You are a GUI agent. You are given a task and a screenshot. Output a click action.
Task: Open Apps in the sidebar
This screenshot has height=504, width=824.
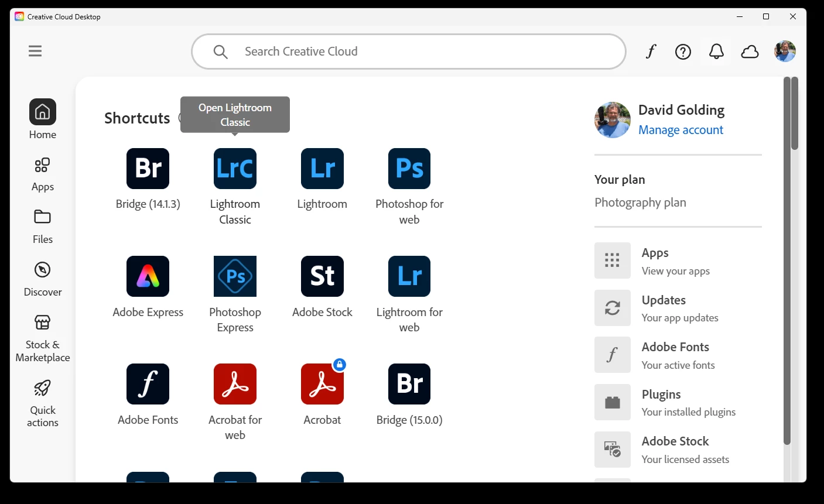point(43,174)
